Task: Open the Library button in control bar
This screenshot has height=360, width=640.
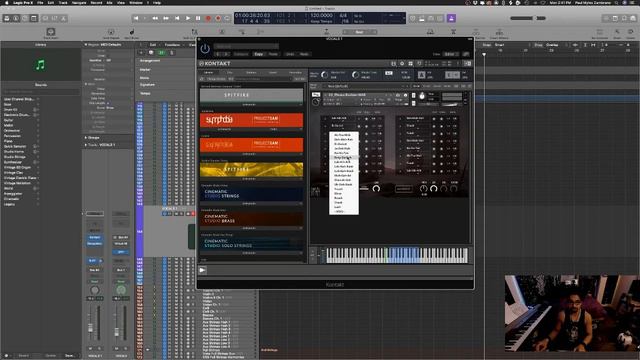Action: [x=7, y=18]
